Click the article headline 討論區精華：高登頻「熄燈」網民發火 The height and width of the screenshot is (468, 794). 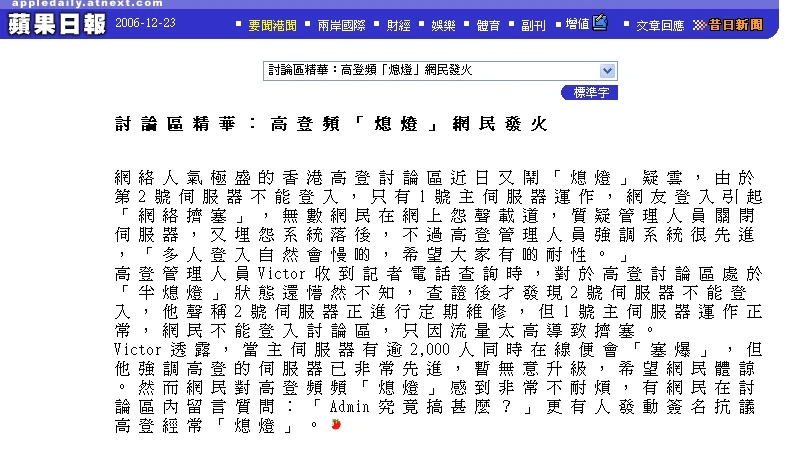[331, 124]
